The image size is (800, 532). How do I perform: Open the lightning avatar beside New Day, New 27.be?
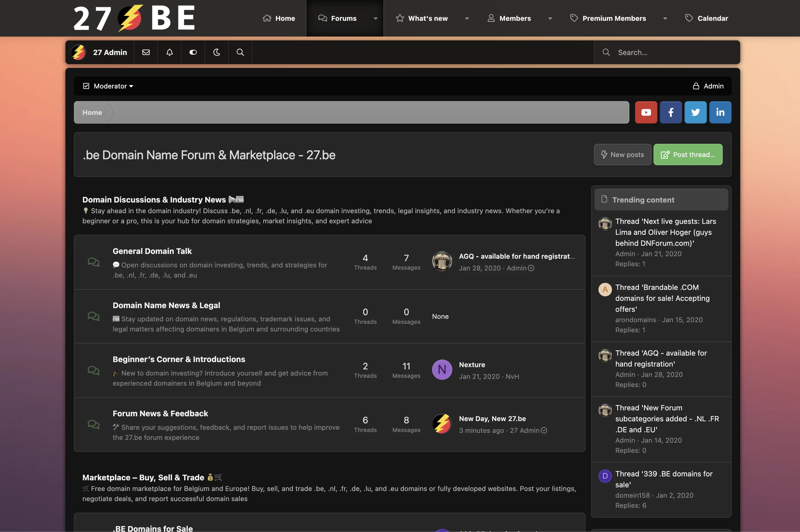click(442, 424)
